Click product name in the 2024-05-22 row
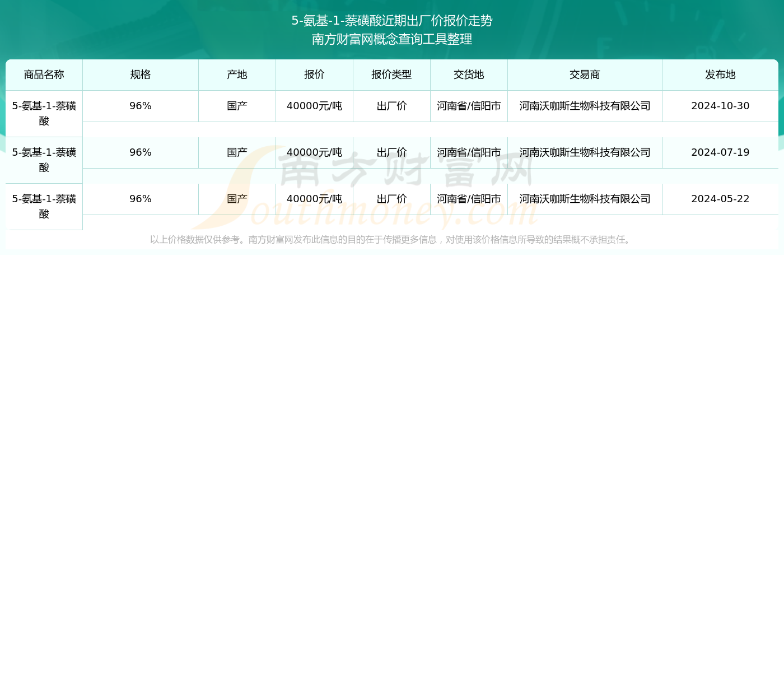784x675 pixels. pyautogui.click(x=44, y=206)
